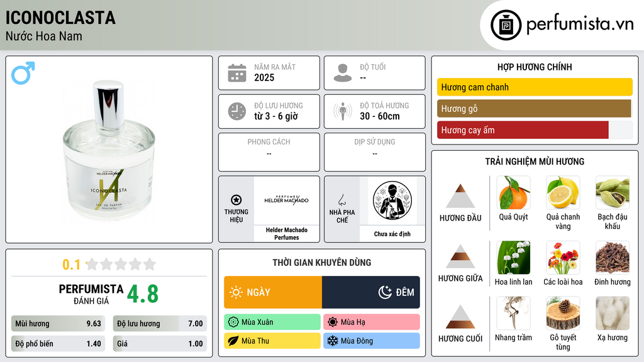Click the sillage icon beside Độ toả hương
The height and width of the screenshot is (362, 644).
point(343,111)
